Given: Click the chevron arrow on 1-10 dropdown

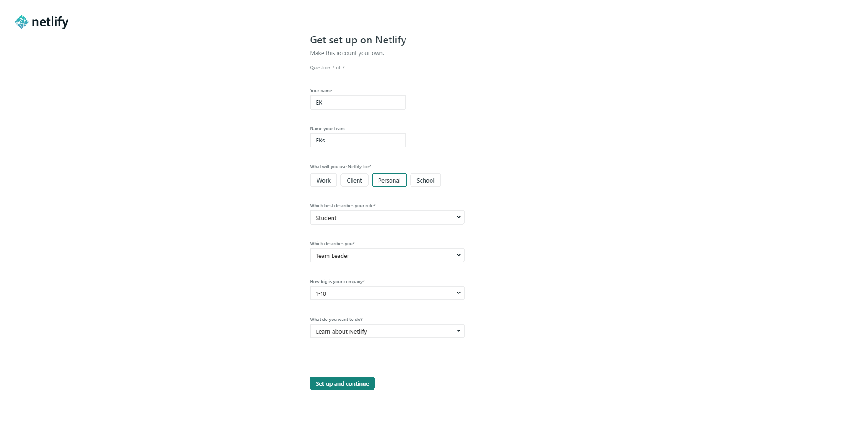Looking at the screenshot, I should (458, 293).
